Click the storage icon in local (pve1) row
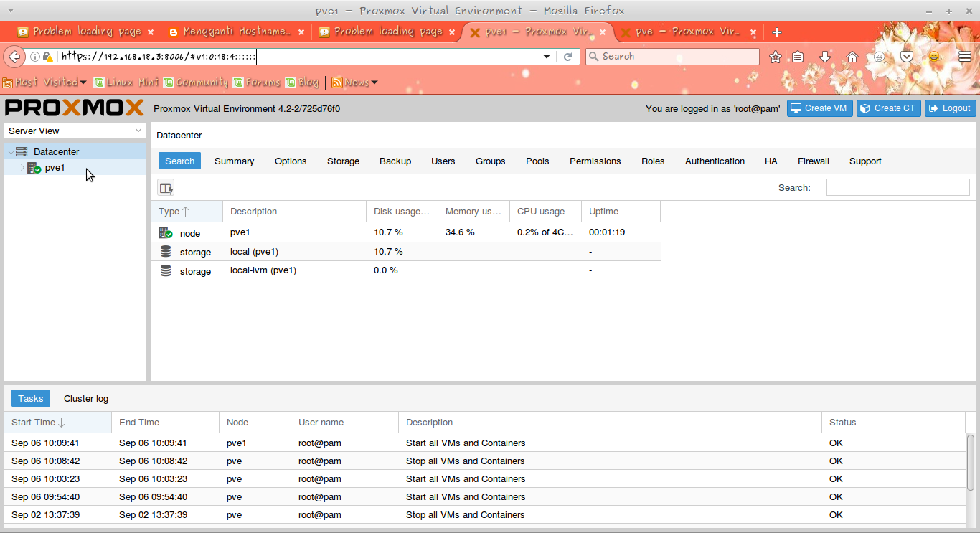The width and height of the screenshot is (980, 533). pos(166,252)
